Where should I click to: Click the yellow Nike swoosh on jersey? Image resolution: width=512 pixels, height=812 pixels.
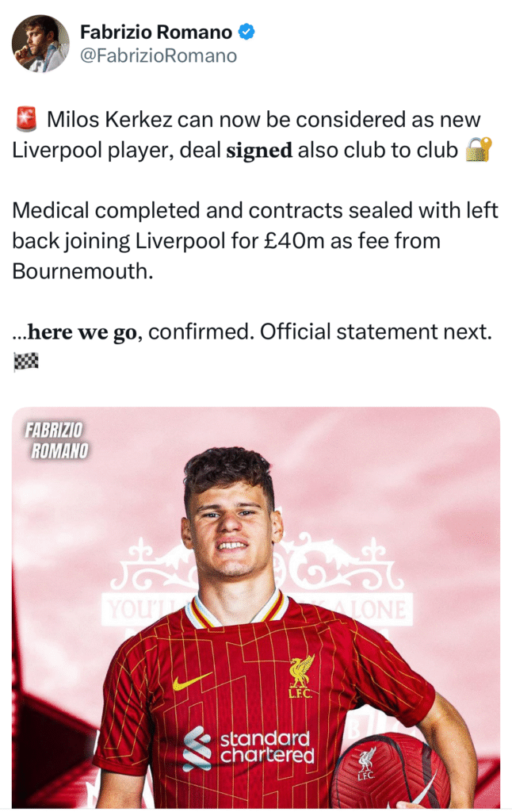[x=191, y=681]
